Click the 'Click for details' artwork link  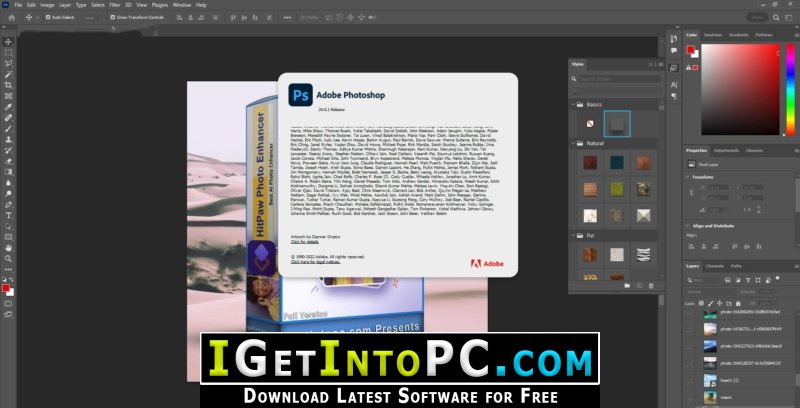coord(306,241)
